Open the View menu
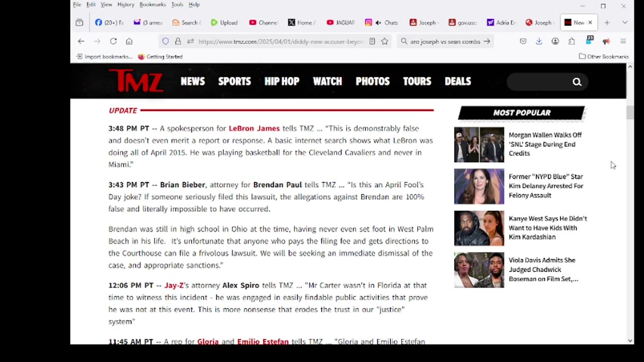The image size is (644, 362). (x=106, y=5)
